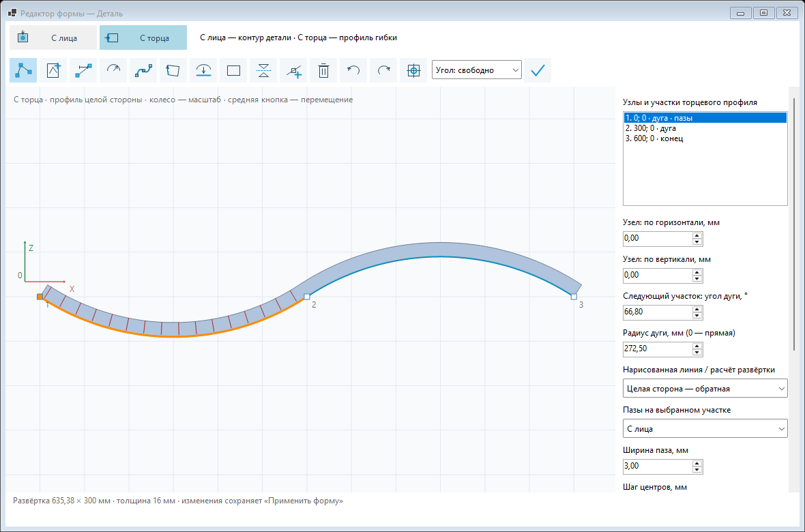Click the trash delete icon

pyautogui.click(x=323, y=70)
